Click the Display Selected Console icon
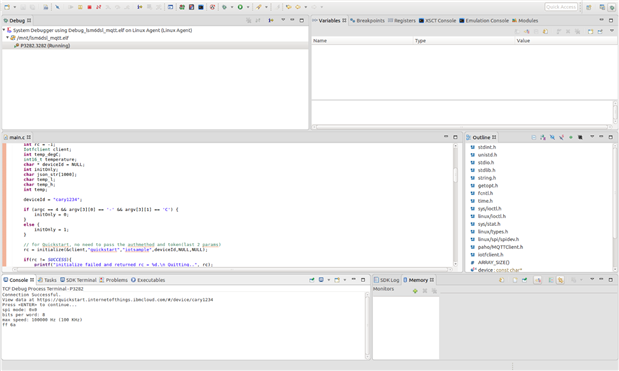The image size is (619, 371). (321, 280)
